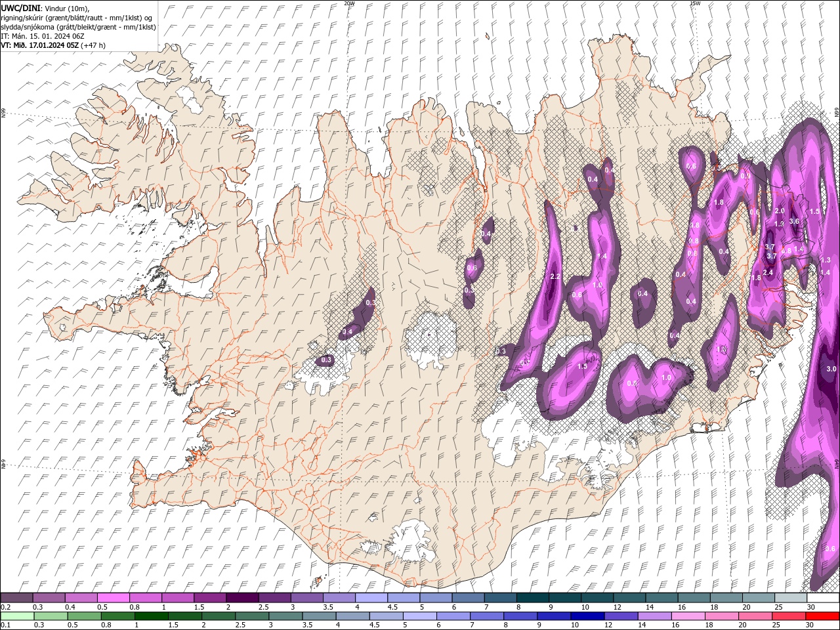Image resolution: width=840 pixels, height=630 pixels.
Task: Select the light grey 25 swatch, snowfall scale
Action: click(790, 598)
